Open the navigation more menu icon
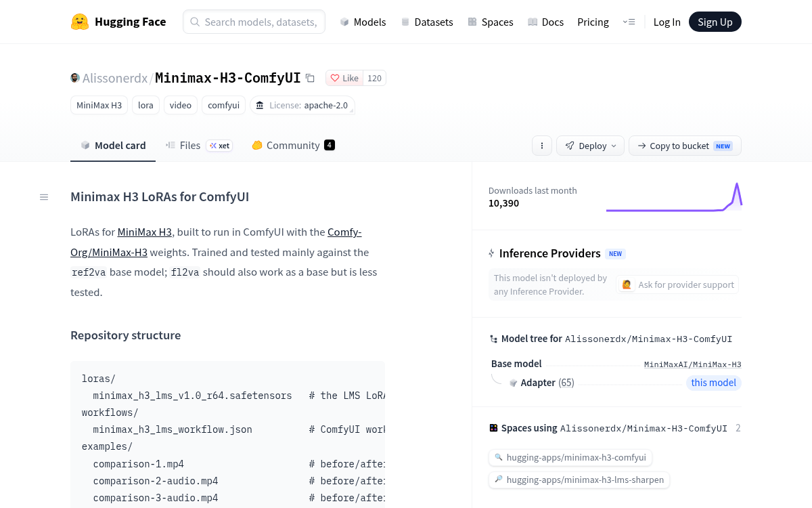Screen dimensions: 812x508 point(629,22)
